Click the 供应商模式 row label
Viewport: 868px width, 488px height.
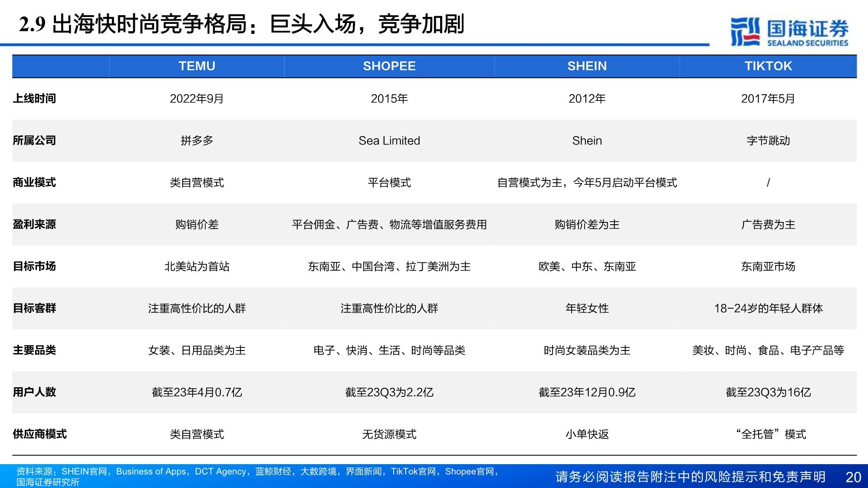click(x=39, y=434)
